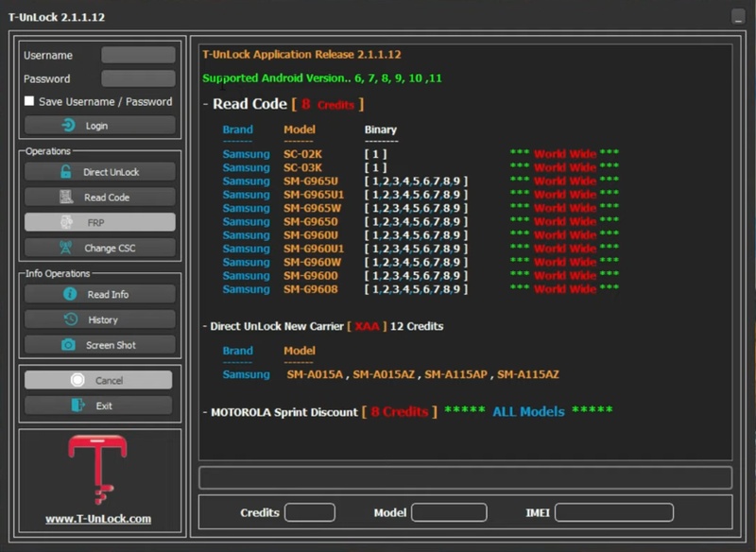
Task: Click the Login arrow icon
Action: (x=68, y=126)
